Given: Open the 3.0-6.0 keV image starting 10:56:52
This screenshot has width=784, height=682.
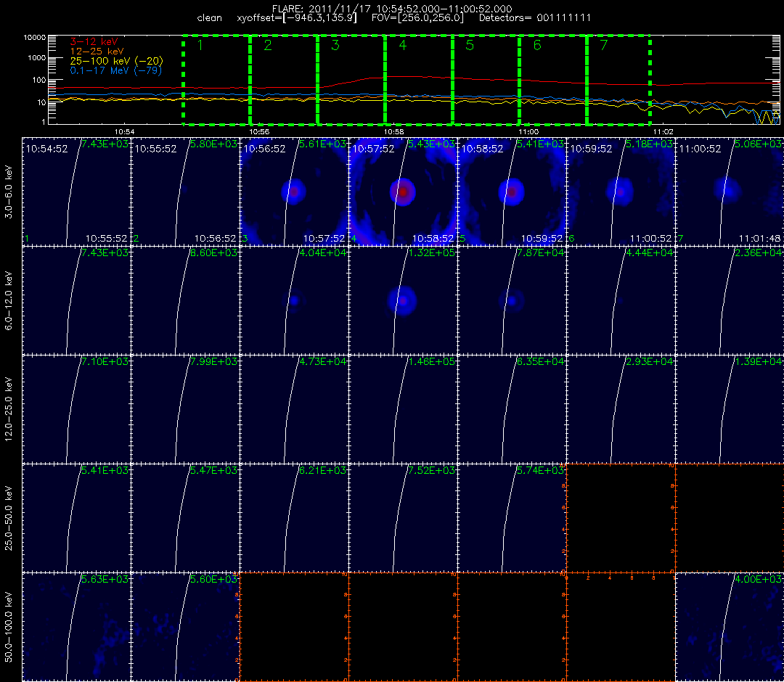Looking at the screenshot, I should click(295, 192).
